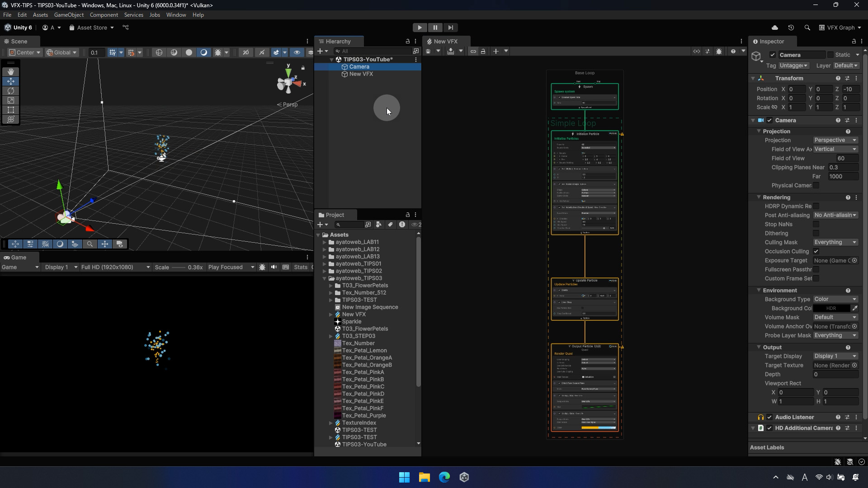The image size is (868, 488).
Task: Click the Play button
Action: click(x=420, y=28)
